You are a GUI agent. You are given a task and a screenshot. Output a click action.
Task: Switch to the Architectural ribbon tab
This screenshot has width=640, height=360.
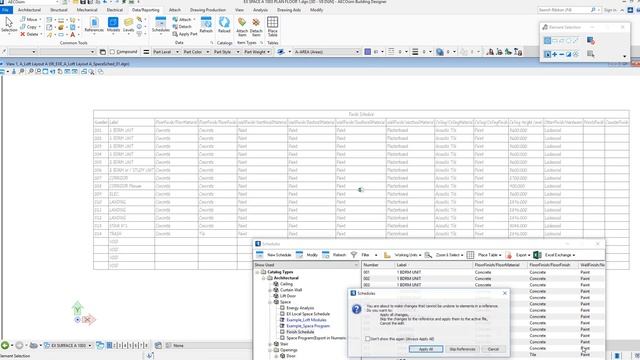point(29,10)
